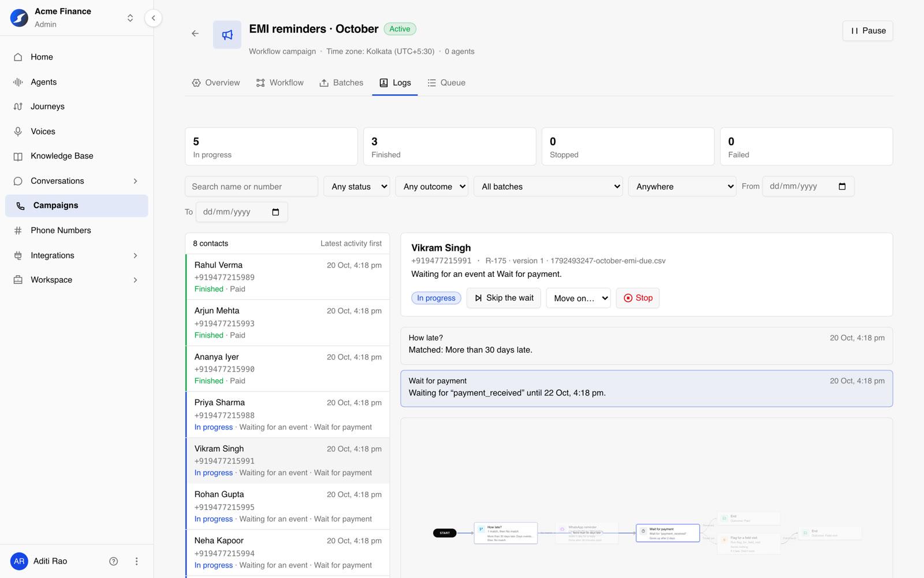Click the Finished stats card
Viewport: 924px width, 578px height.
pyautogui.click(x=450, y=147)
